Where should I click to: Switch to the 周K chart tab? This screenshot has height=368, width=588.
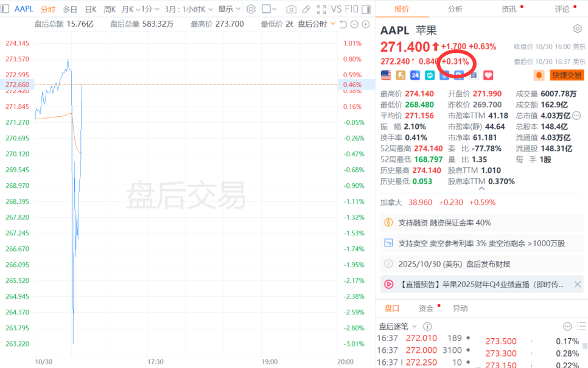point(110,9)
